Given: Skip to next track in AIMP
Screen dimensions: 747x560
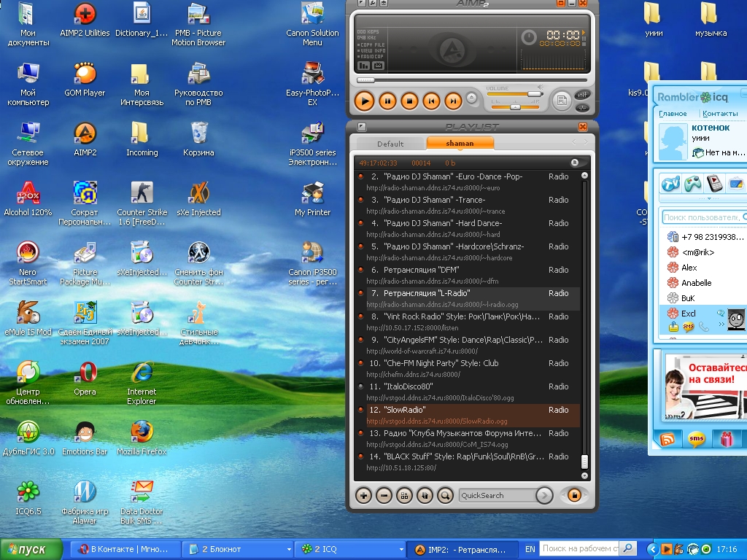Looking at the screenshot, I should (x=453, y=101).
